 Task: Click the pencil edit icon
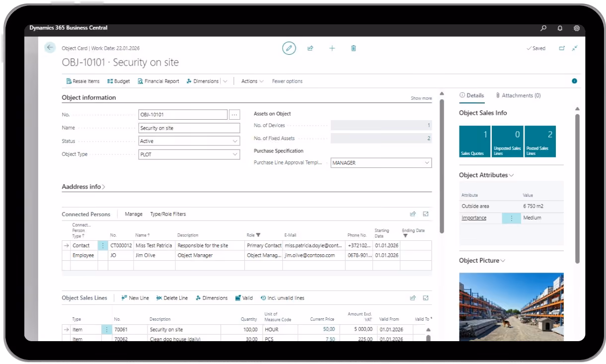click(x=289, y=48)
